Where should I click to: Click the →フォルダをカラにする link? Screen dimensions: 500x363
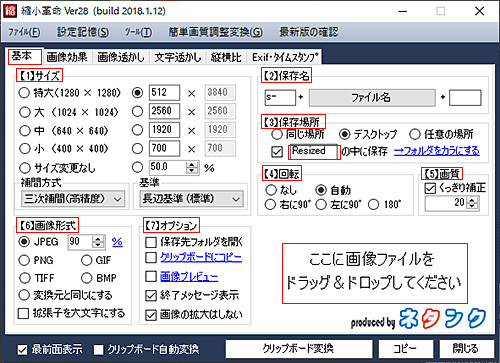437,151
